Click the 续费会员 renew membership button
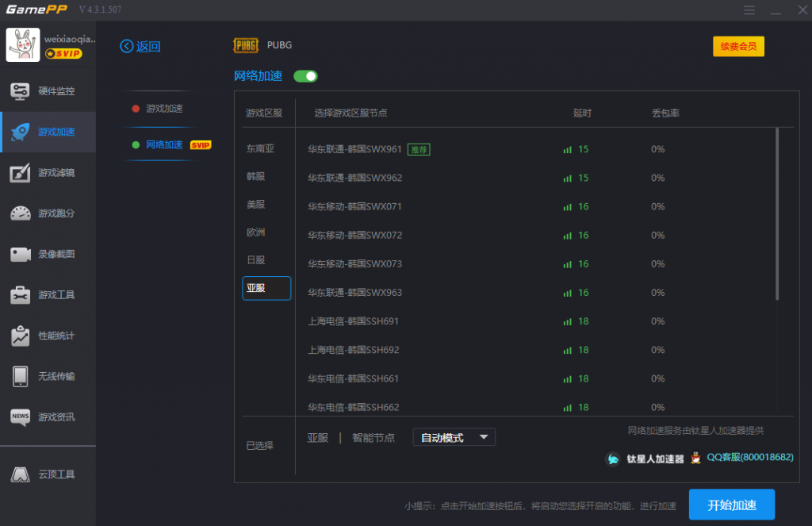Image resolution: width=812 pixels, height=526 pixels. (738, 46)
